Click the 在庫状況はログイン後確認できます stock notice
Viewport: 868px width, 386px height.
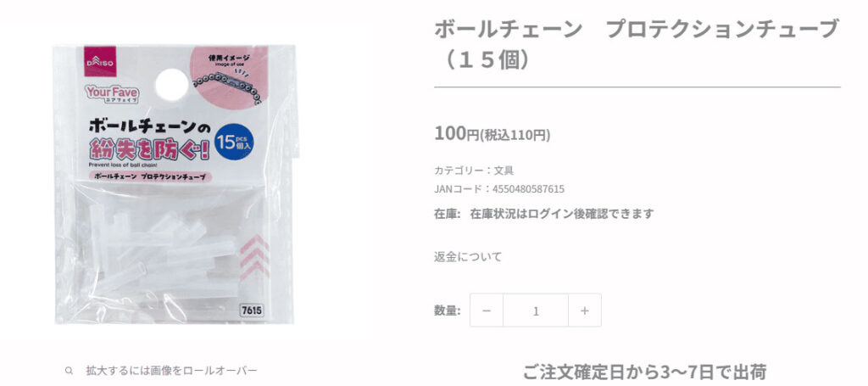point(562,213)
